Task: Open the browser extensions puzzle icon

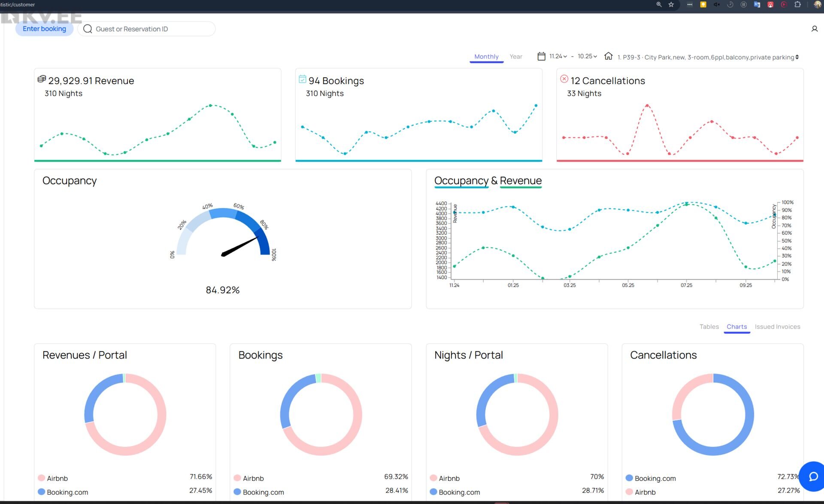Action: pyautogui.click(x=797, y=5)
